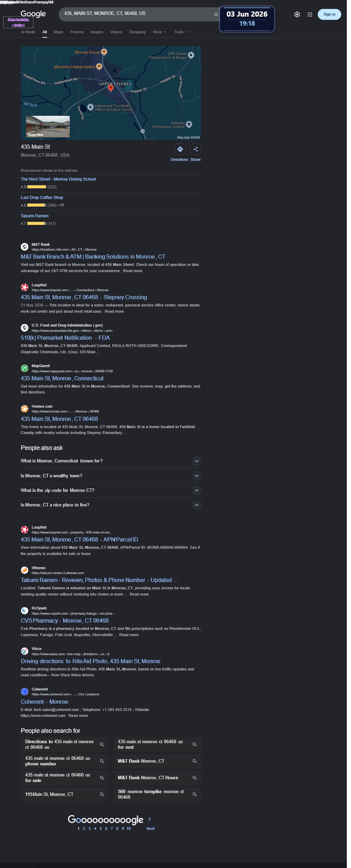The height and width of the screenshot is (868, 351).
Task: Switch to the Maps tab
Action: [58, 32]
